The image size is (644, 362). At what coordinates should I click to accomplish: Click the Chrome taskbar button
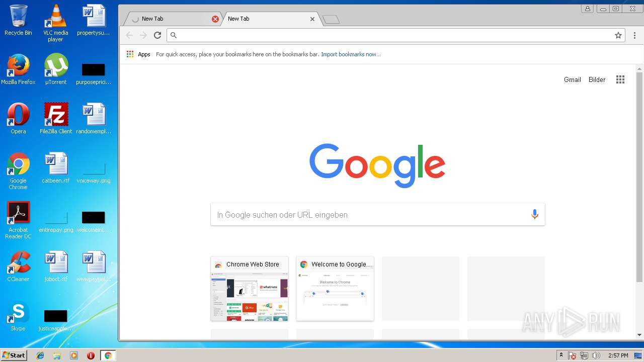(108, 355)
